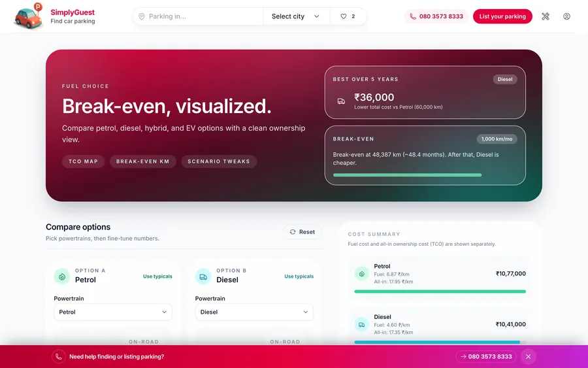Select the SCENARIO TWEAKS pill
588x368 pixels.
[x=219, y=161]
